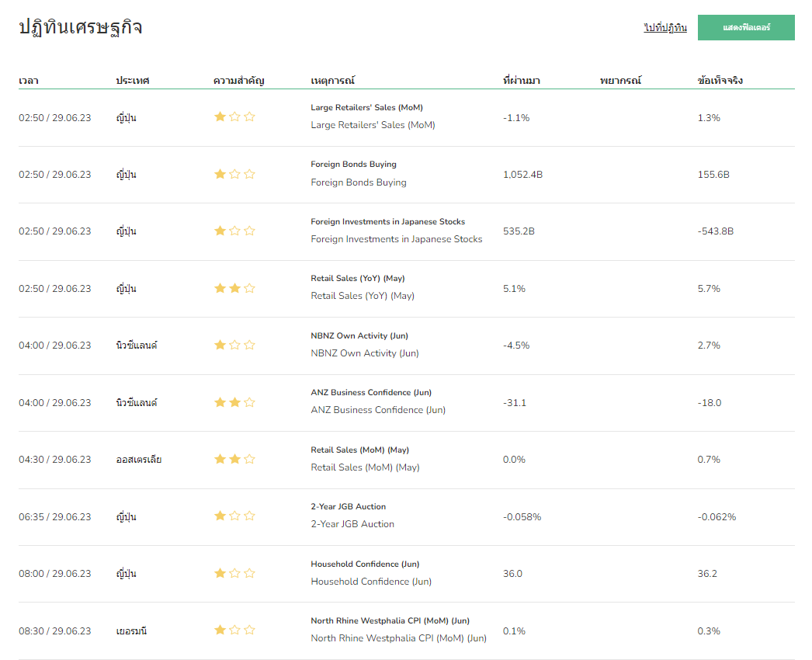This screenshot has height=660, width=812.
Task: Click the ประเทศ column header
Action: pos(133,81)
